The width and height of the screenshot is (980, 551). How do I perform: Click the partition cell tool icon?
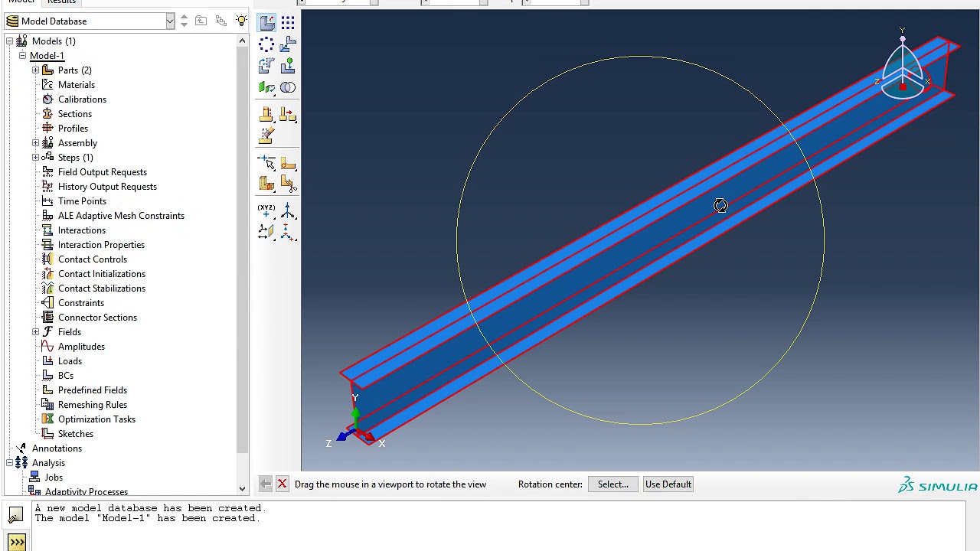[x=266, y=184]
